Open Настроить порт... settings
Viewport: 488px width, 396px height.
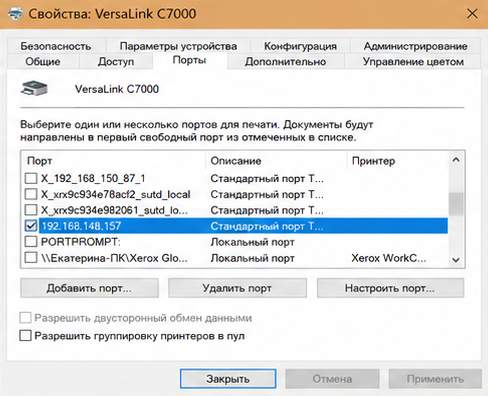click(x=390, y=288)
